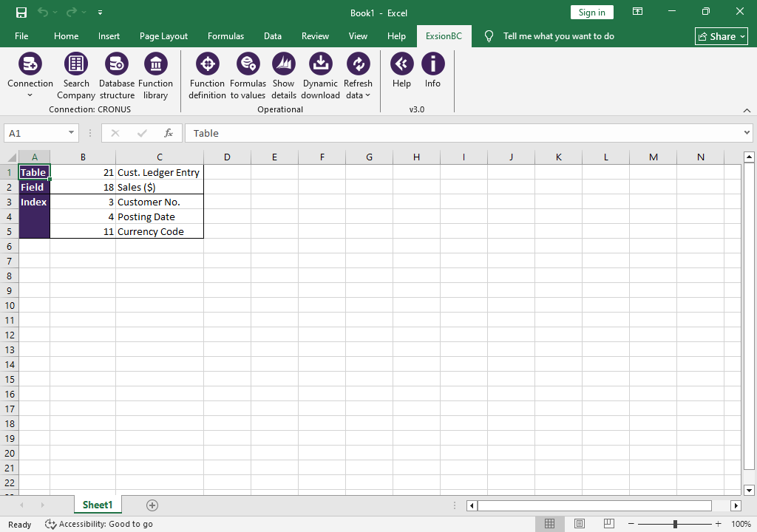Click the vertical scrollbar down arrow
The width and height of the screenshot is (757, 532).
pos(749,491)
